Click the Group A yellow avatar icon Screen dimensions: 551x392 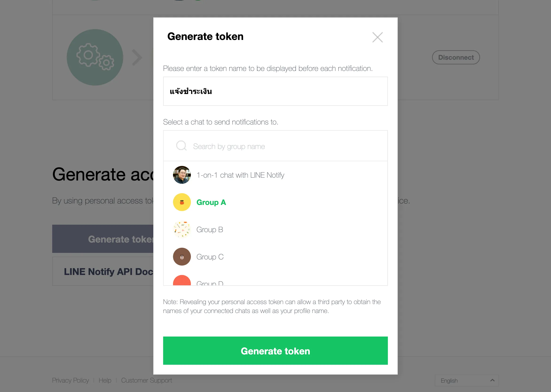tap(181, 202)
